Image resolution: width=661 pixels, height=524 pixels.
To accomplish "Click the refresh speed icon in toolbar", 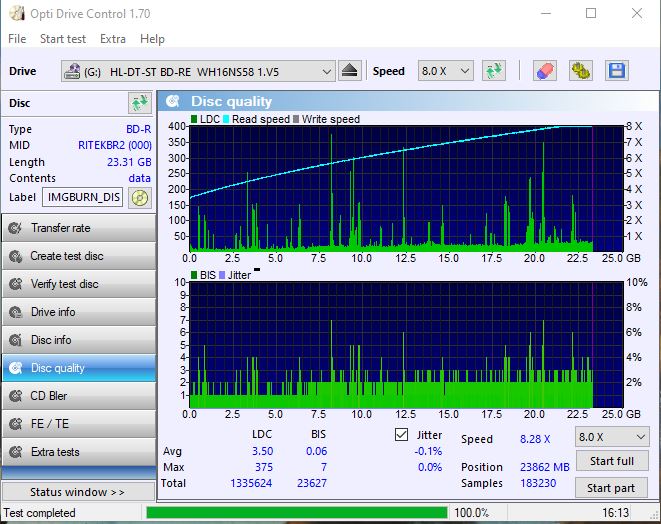I will click(x=493, y=71).
